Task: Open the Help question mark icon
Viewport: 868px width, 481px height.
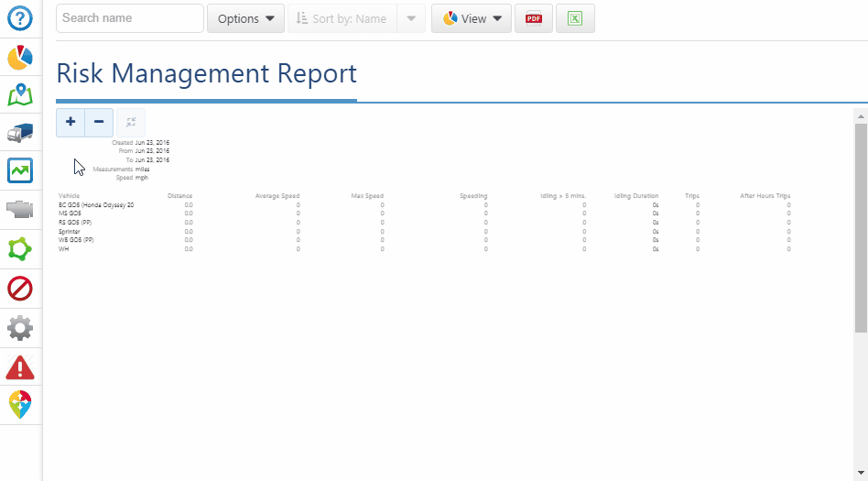Action: [20, 19]
